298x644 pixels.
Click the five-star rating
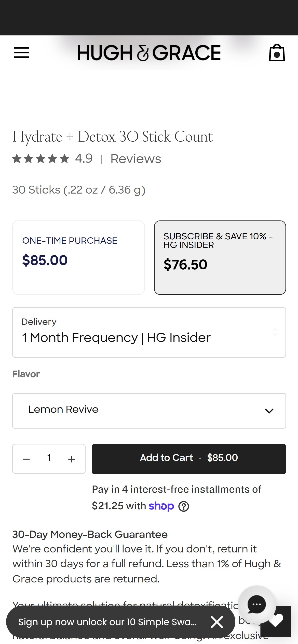pos(41,159)
